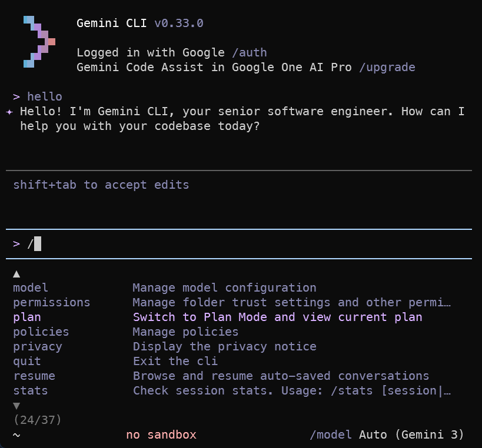Click the previous 'hello' prompt line
The width and height of the screenshot is (482, 448).
point(44,96)
